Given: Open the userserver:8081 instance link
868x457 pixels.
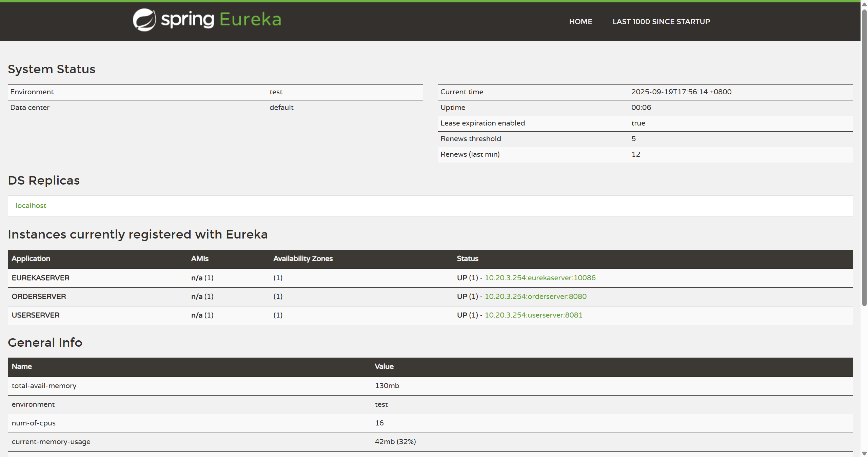Looking at the screenshot, I should pos(533,315).
